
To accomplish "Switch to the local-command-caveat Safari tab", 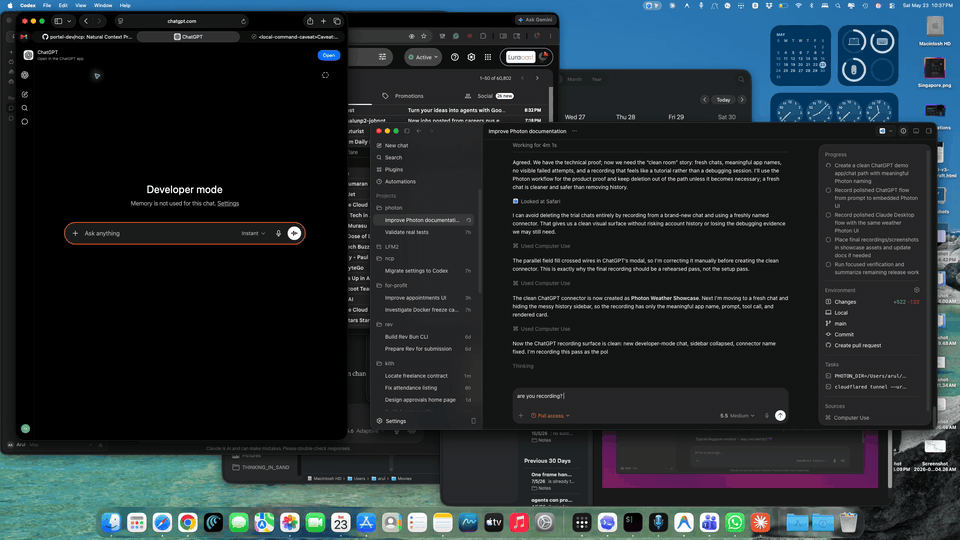I will (x=293, y=37).
